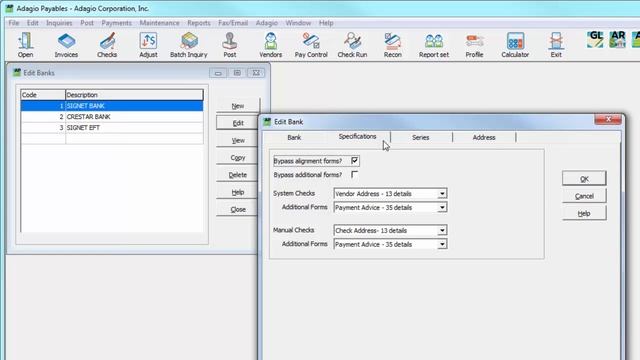Select SIGNET EFT row
This screenshot has width=640, height=360.
112,128
